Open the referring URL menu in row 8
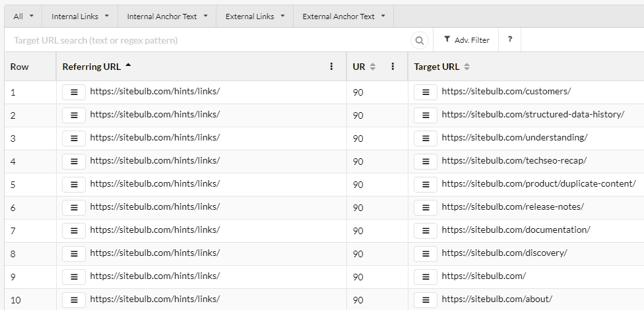This screenshot has height=310, width=644. pyautogui.click(x=74, y=254)
